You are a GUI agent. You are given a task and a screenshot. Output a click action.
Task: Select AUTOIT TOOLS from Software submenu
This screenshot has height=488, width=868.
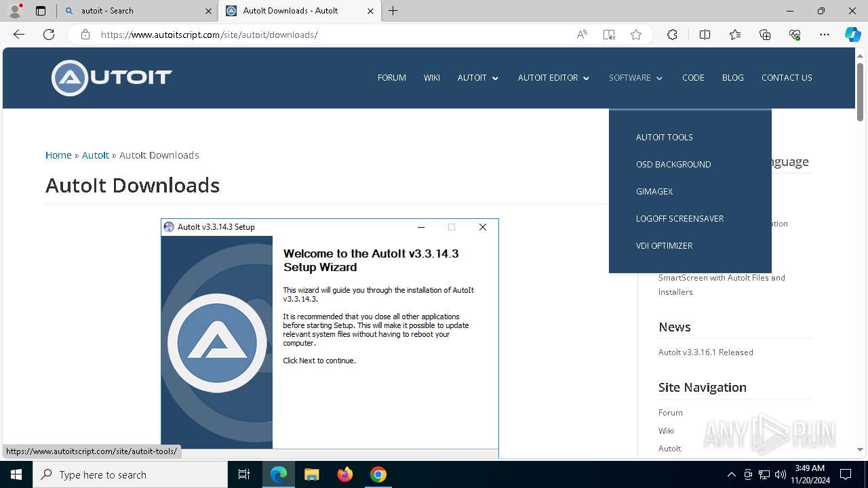click(x=665, y=137)
